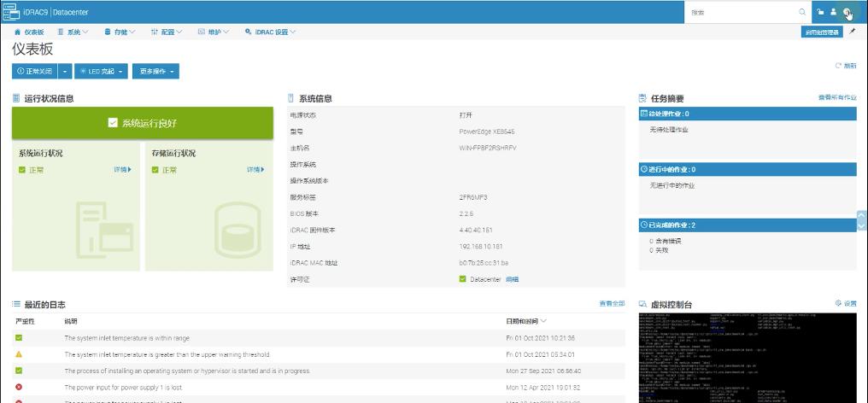The height and width of the screenshot is (403, 868).
Task: Click the unlock padlock icon in header
Action: pyautogui.click(x=821, y=12)
